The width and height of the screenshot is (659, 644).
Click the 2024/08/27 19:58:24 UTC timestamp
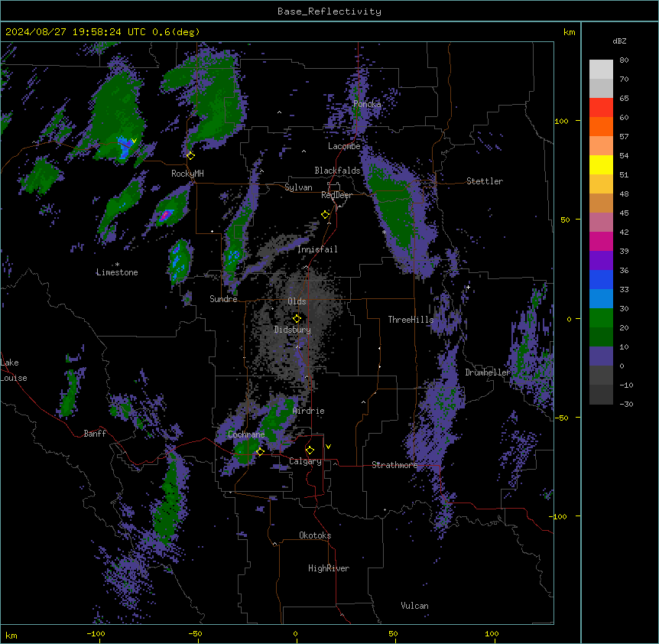pos(76,32)
